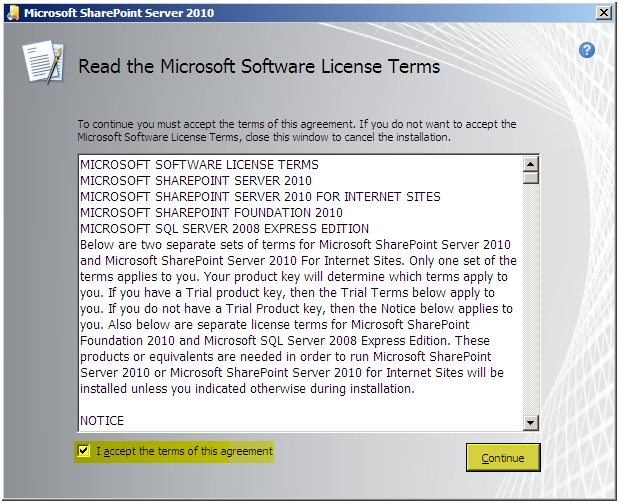619x503 pixels.
Task: Click the 'MICROSOFT SHAREPOINT FOUNDATION 2010' line
Action: (x=211, y=212)
